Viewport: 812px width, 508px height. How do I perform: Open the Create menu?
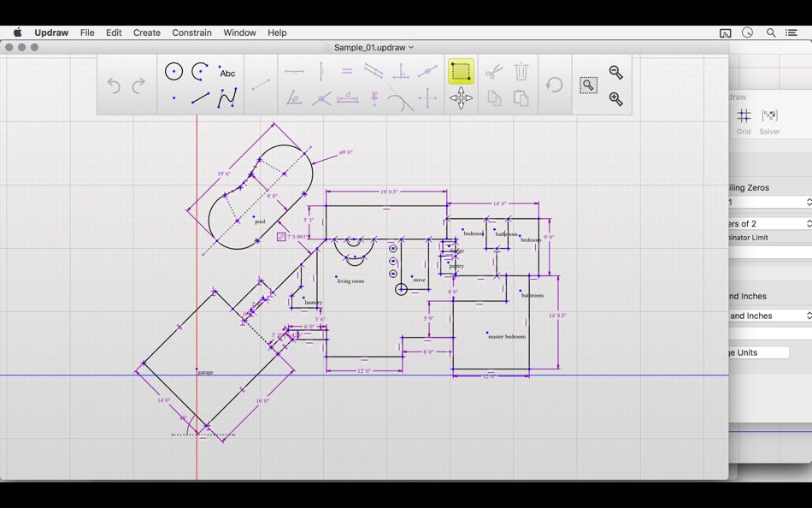click(x=146, y=32)
